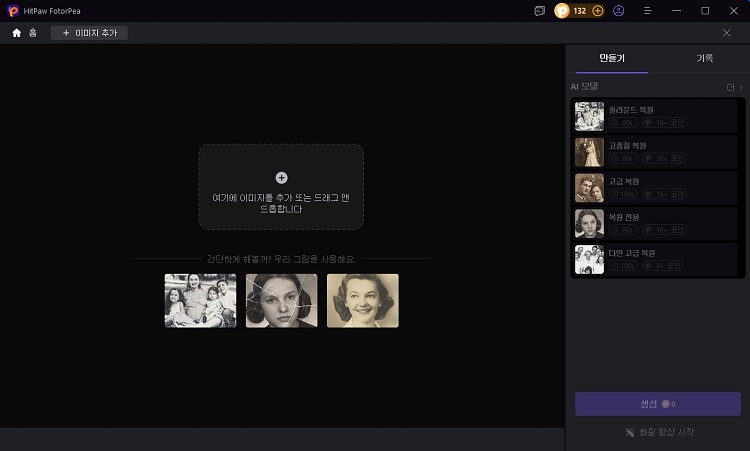Open the user account profile icon
This screenshot has height=451, width=750.
pyautogui.click(x=618, y=11)
